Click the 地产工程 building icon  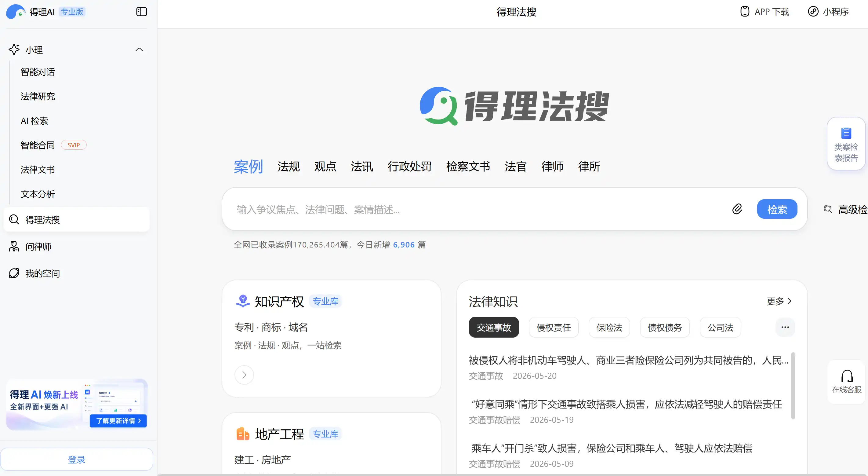[243, 434]
